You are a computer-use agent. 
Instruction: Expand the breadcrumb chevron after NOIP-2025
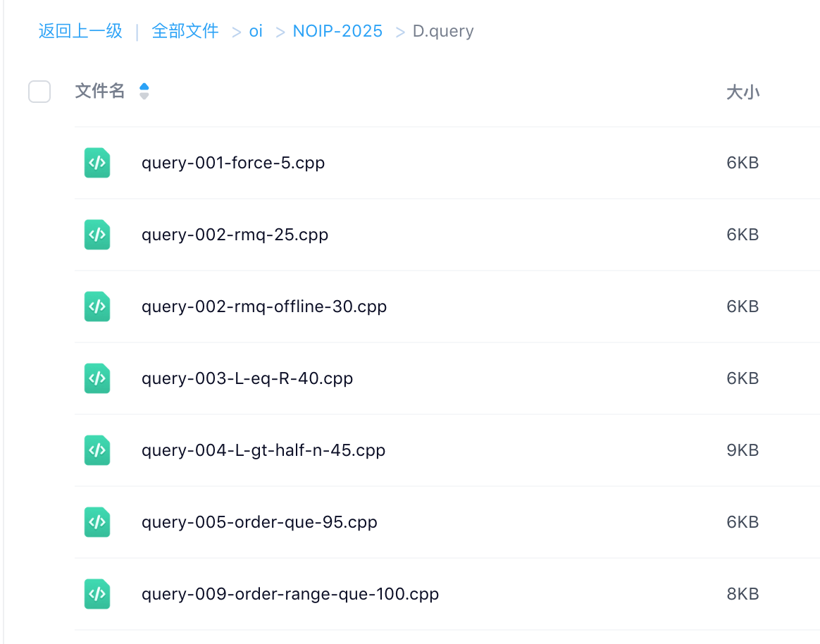point(399,31)
